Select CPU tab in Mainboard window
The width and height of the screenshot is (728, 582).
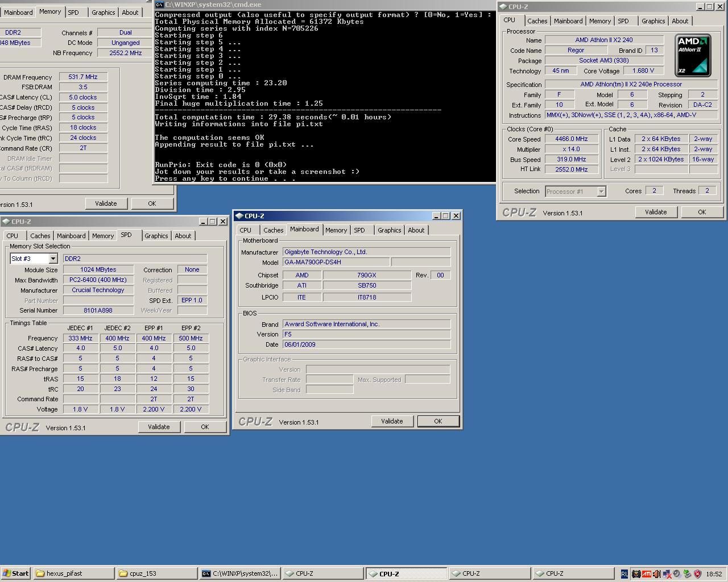pos(245,230)
